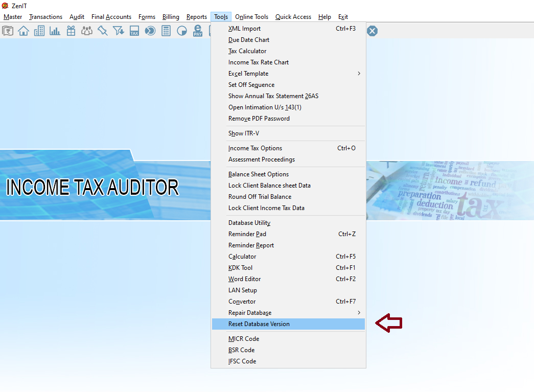534x392 pixels.
Task: Click the e-PAY toolbar icon
Action: pos(198,31)
